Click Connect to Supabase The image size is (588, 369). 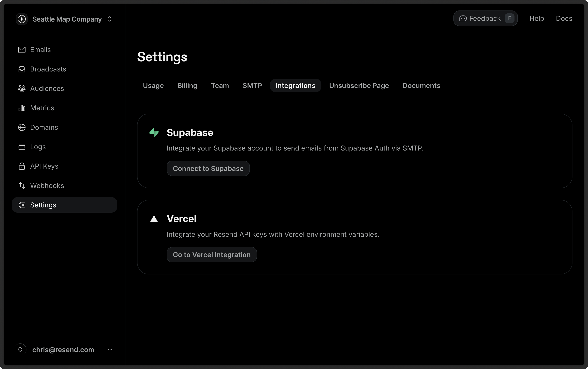coord(208,168)
